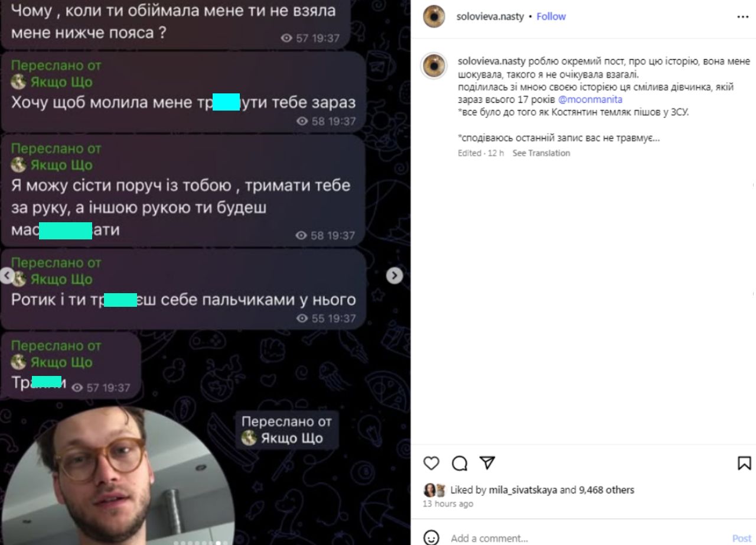Viewport: 756px width, 545px height.
Task: Like the post with the heart icon
Action: [x=432, y=463]
